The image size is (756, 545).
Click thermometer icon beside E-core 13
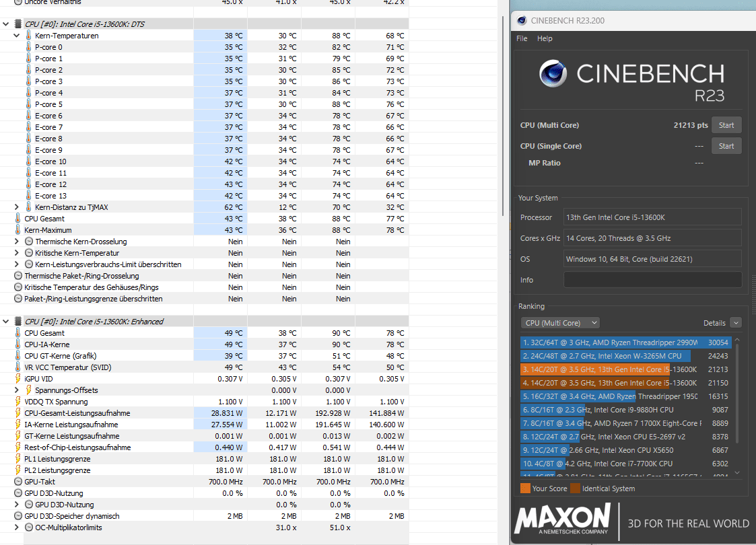pos(28,196)
